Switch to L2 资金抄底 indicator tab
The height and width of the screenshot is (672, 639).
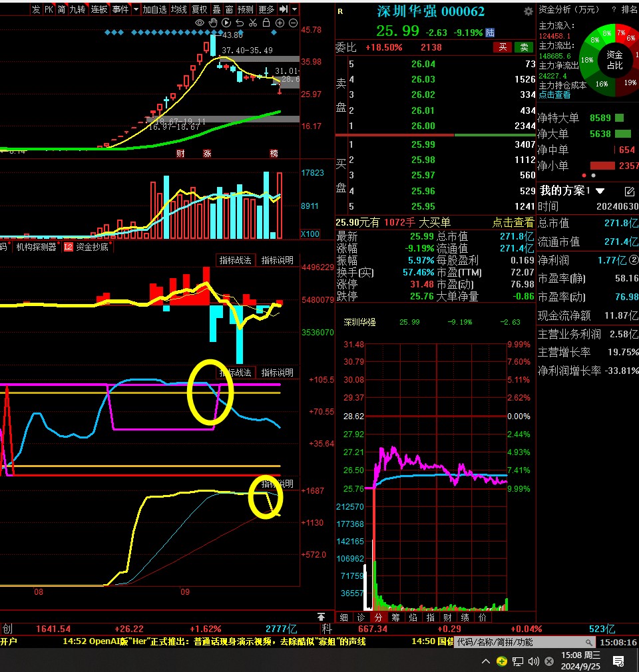(87, 247)
